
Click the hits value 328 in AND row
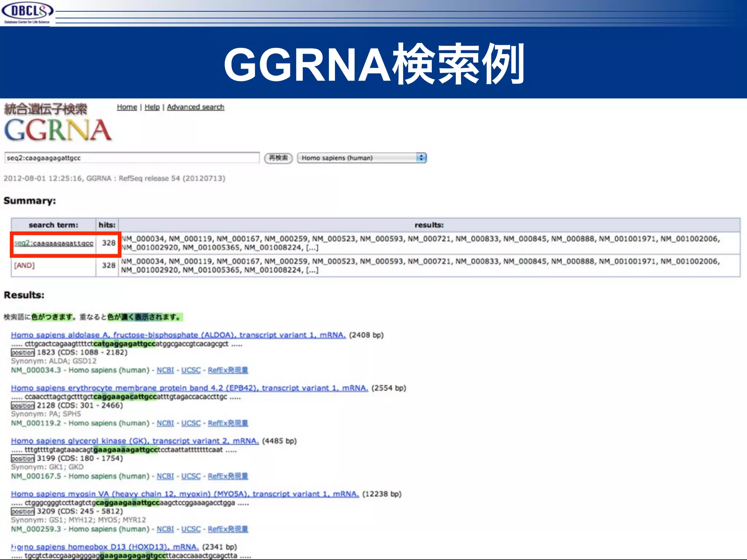coord(108,265)
